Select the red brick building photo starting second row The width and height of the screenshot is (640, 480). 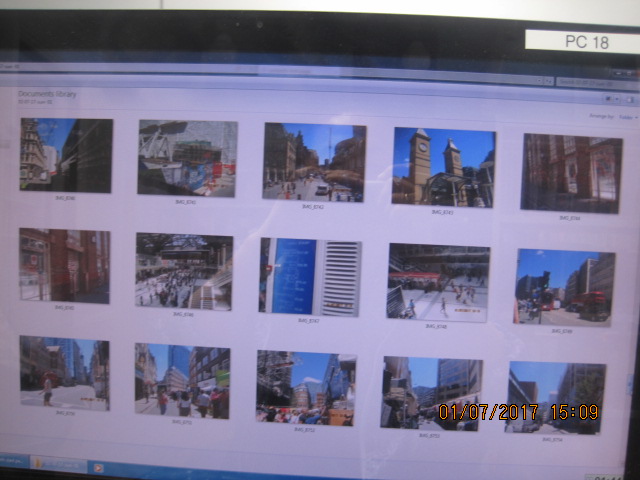click(x=64, y=266)
